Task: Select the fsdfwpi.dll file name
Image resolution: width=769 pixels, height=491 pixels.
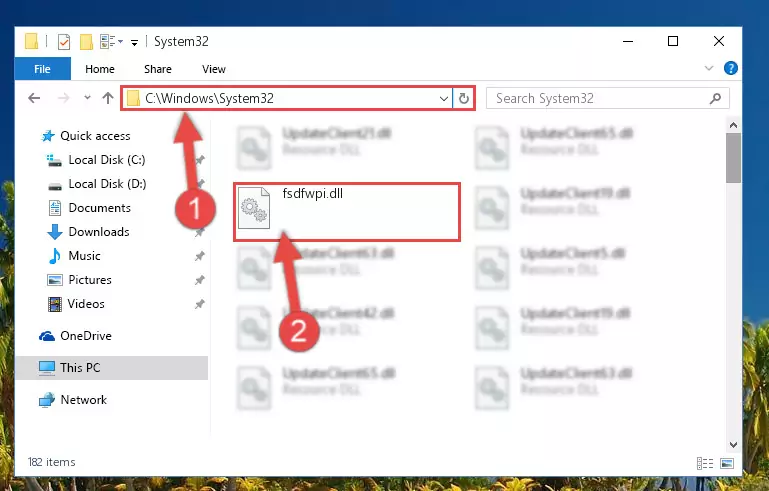Action: pos(312,194)
